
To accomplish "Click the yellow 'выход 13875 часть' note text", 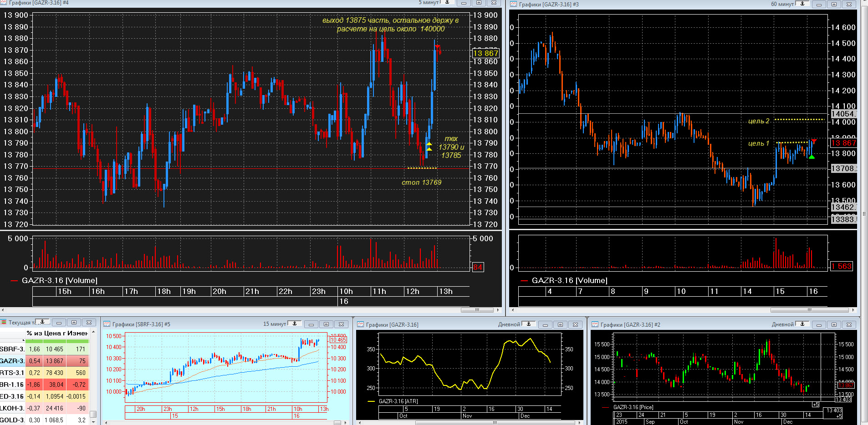I will 390,25.
